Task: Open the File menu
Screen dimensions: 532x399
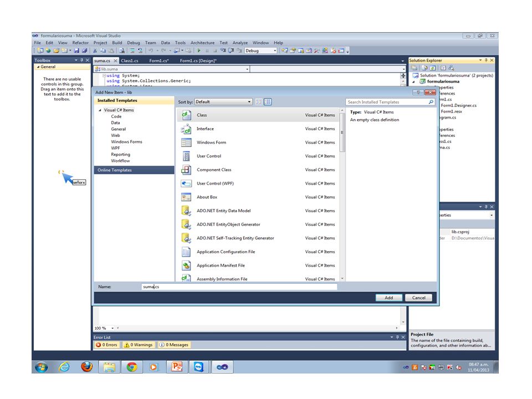Action: pos(37,43)
